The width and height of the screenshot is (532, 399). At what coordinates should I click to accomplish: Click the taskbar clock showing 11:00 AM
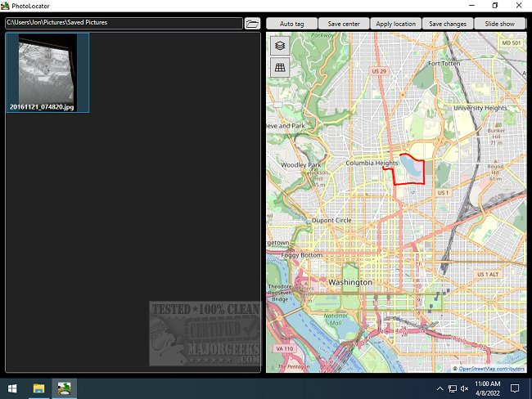pyautogui.click(x=487, y=388)
